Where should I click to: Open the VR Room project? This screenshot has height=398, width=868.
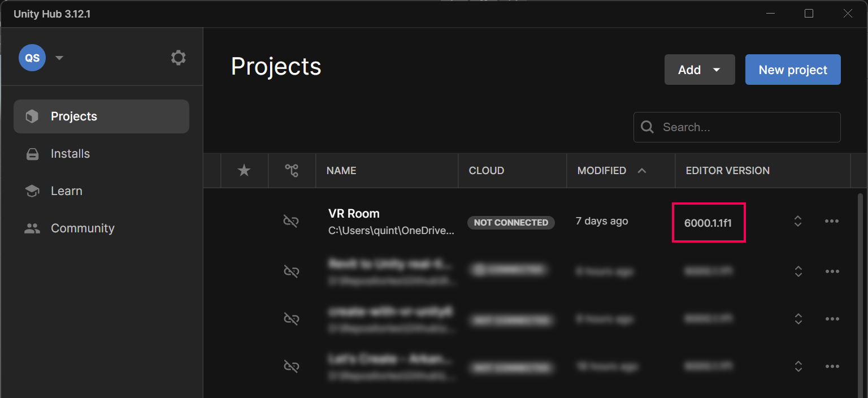point(354,214)
